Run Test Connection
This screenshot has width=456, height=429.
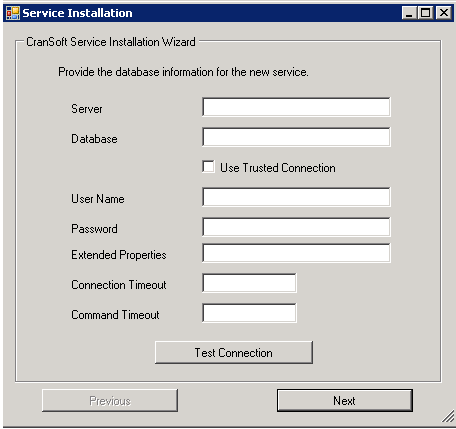click(234, 352)
